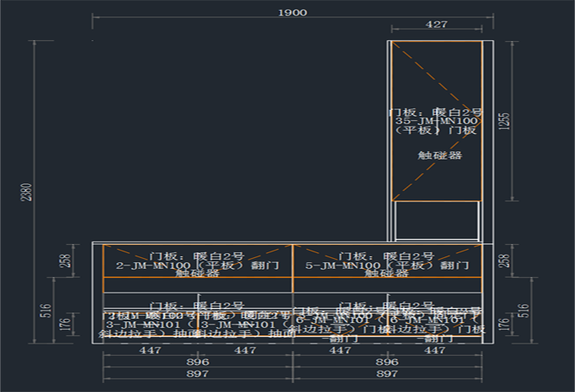Screen dimensions: 575x392
Task: Click the open compartment below tall door
Action: click(x=436, y=220)
